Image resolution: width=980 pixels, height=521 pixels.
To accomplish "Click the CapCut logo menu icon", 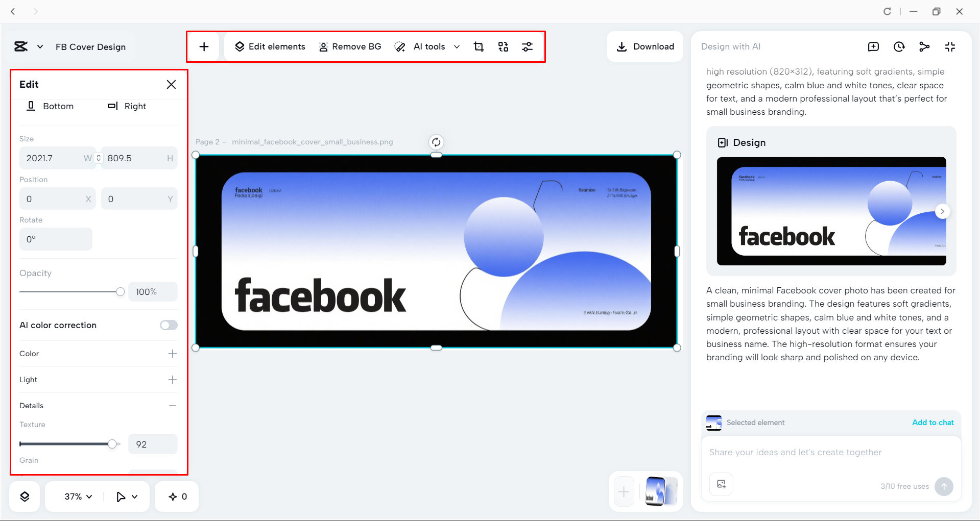I will click(21, 46).
